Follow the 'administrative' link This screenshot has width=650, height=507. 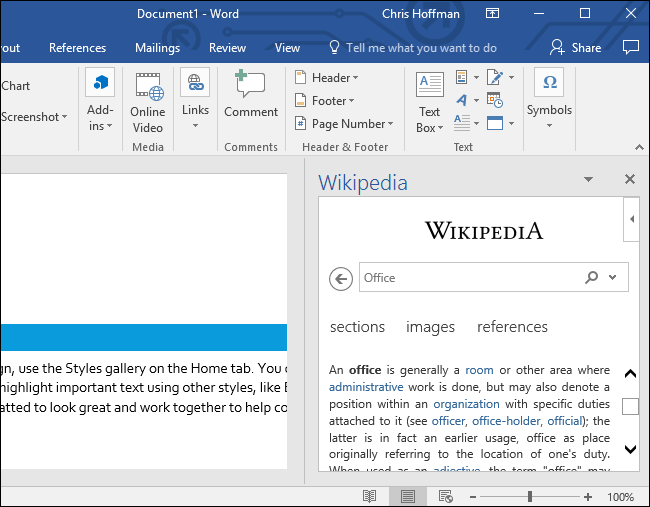[366, 387]
